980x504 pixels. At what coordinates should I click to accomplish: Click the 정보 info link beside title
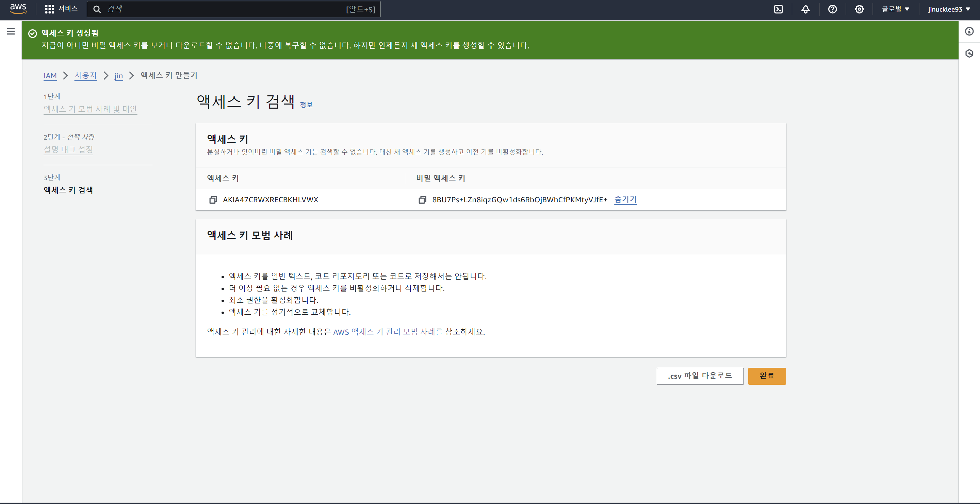click(306, 105)
